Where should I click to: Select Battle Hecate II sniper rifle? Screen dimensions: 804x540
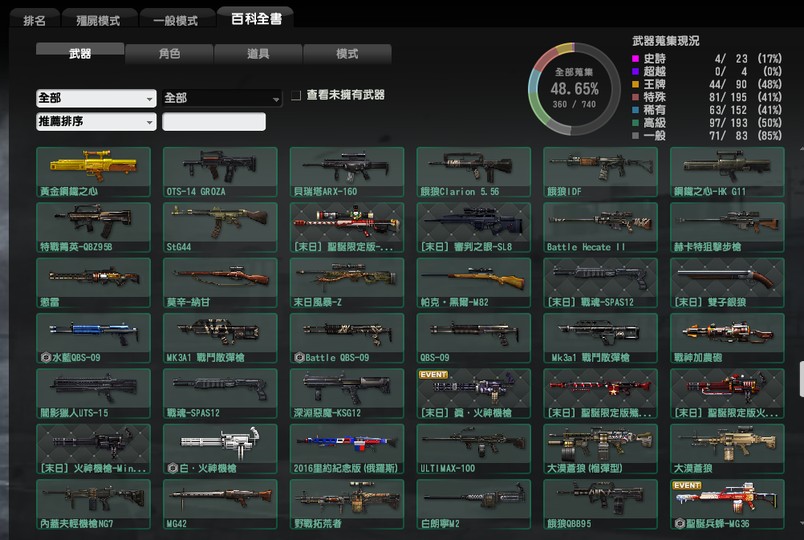(x=600, y=227)
